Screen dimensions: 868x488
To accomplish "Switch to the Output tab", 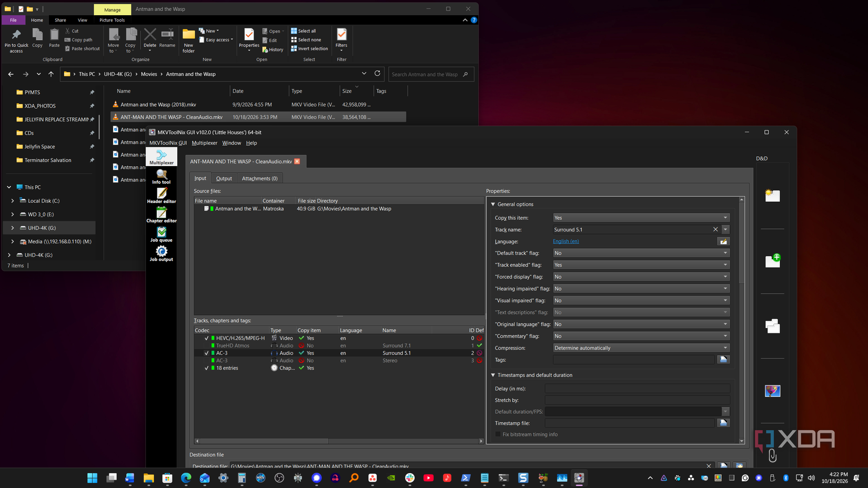I will coord(224,178).
